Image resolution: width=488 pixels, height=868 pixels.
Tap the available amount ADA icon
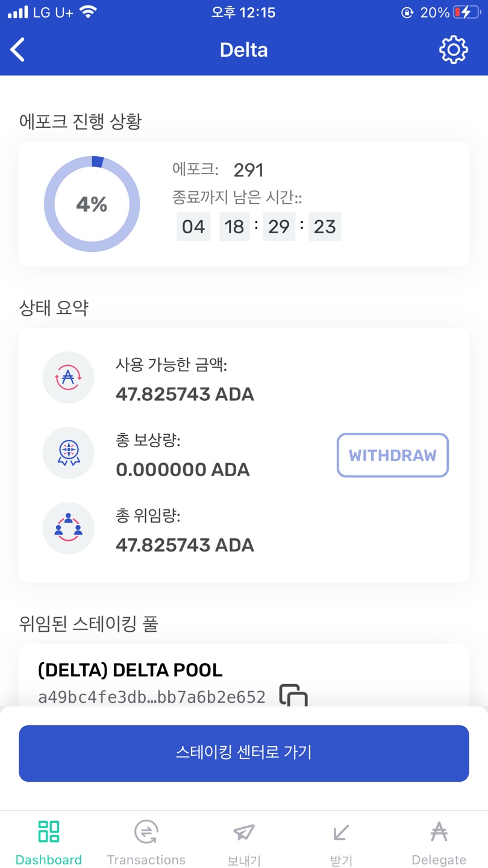click(x=68, y=377)
